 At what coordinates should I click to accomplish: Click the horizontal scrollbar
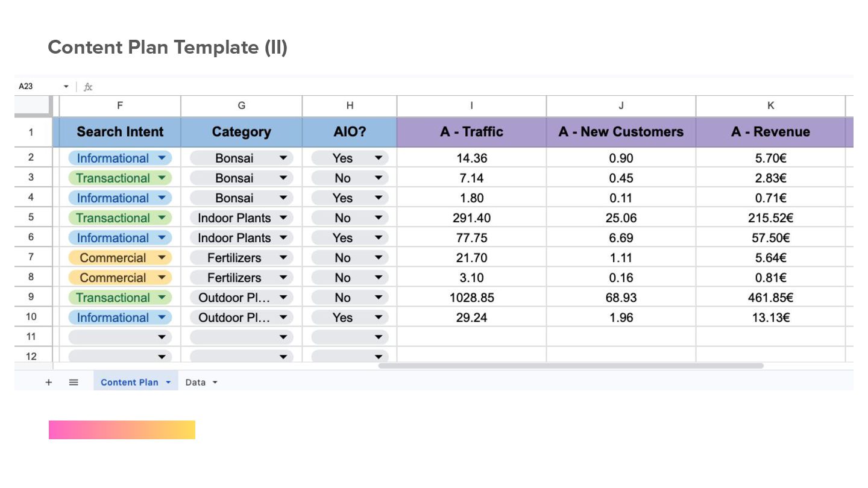570,366
